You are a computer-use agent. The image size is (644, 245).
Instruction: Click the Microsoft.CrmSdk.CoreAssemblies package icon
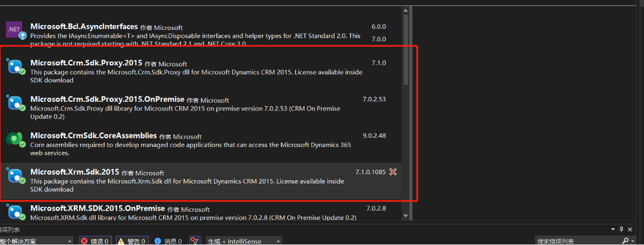(16, 140)
